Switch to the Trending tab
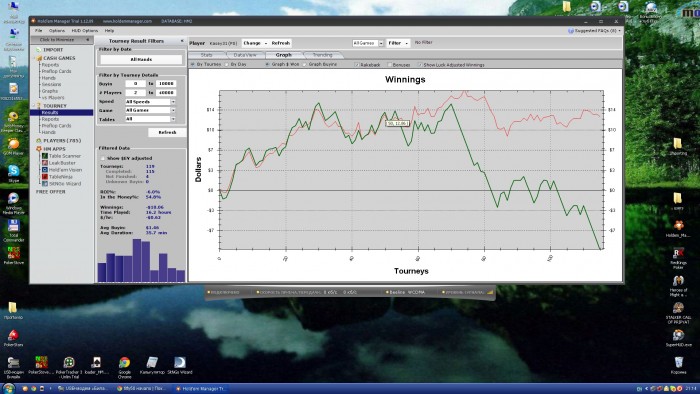This screenshot has height=394, width=700. pos(322,55)
